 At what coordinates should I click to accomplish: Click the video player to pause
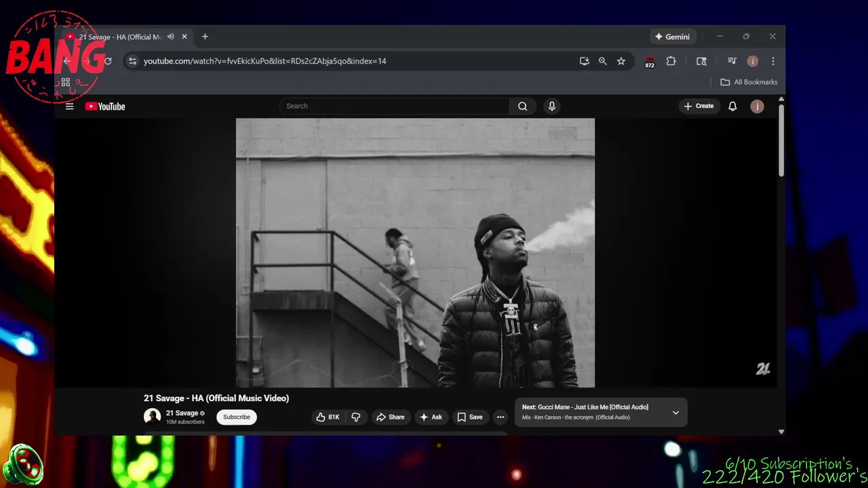click(415, 253)
